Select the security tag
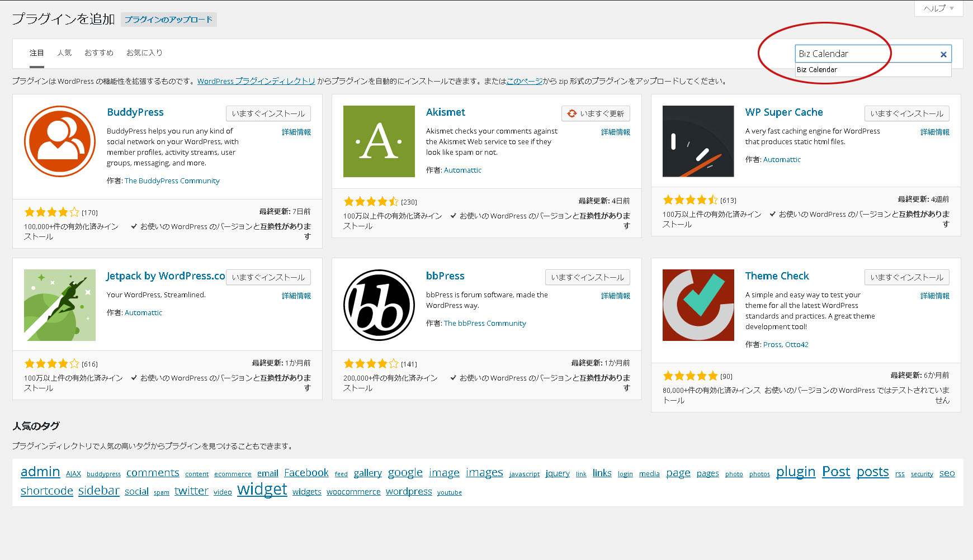973x560 pixels. coord(922,474)
